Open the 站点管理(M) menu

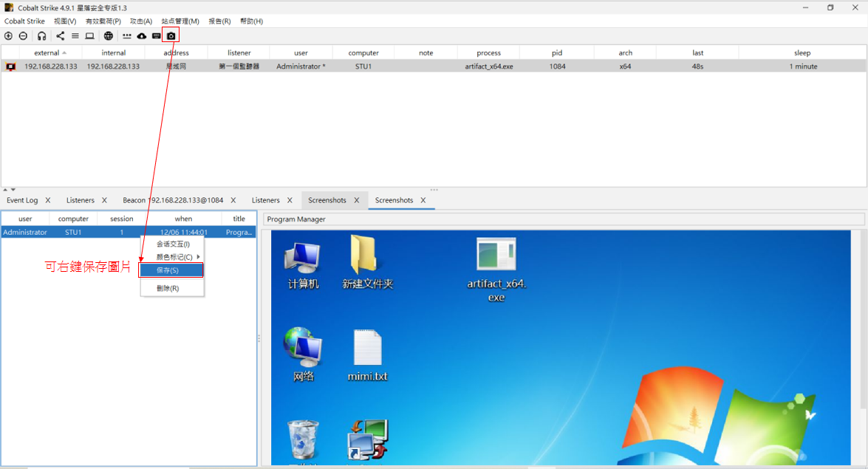click(180, 21)
